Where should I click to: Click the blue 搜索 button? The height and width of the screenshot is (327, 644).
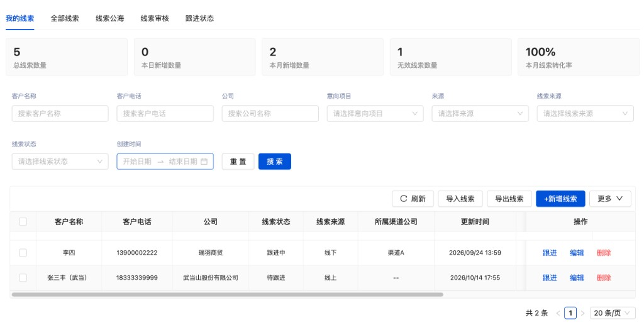[275, 162]
